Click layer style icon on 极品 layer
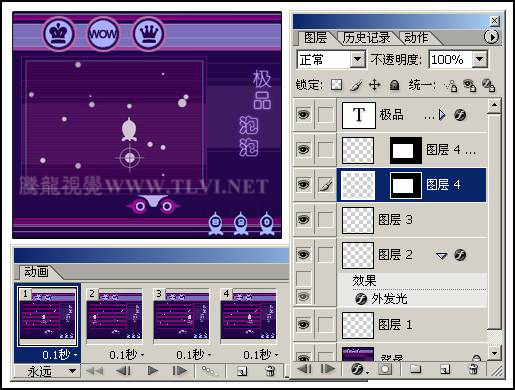The width and height of the screenshot is (515, 390). click(x=460, y=115)
